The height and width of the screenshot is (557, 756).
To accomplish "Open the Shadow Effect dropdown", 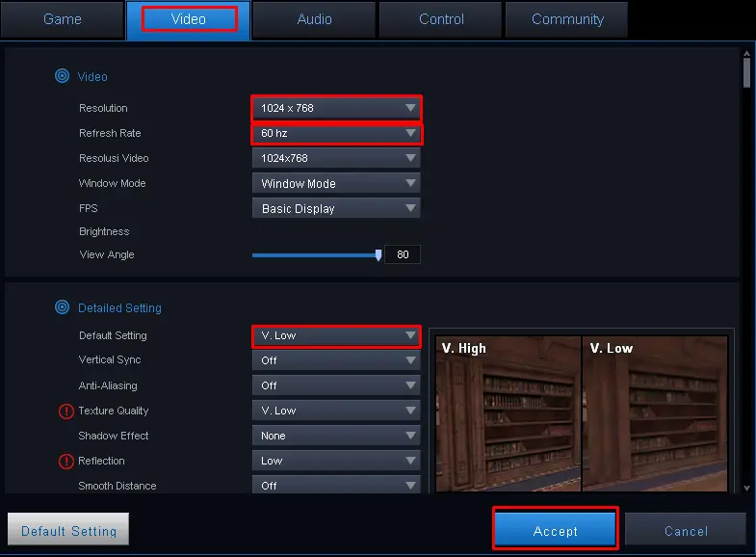I will [x=336, y=436].
